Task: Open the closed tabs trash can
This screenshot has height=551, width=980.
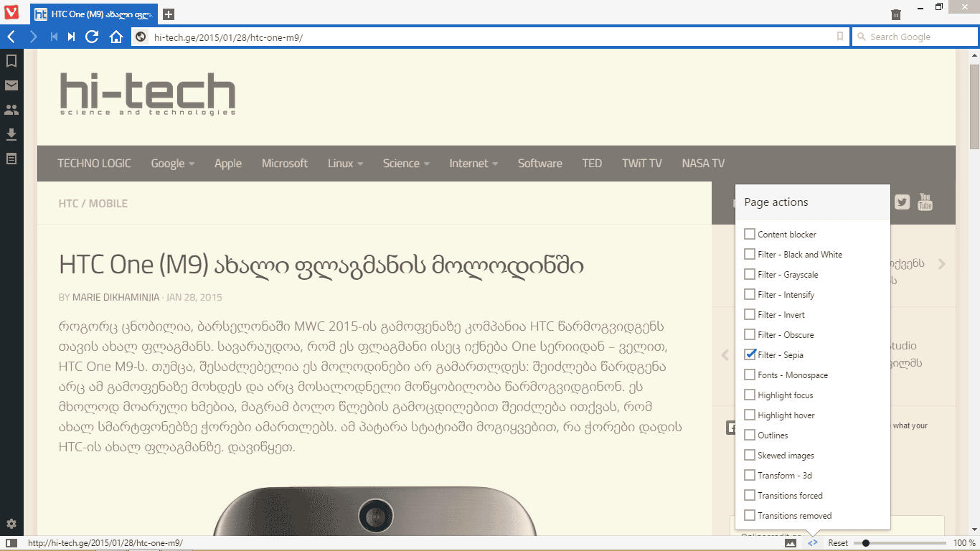Action: pyautogui.click(x=896, y=14)
